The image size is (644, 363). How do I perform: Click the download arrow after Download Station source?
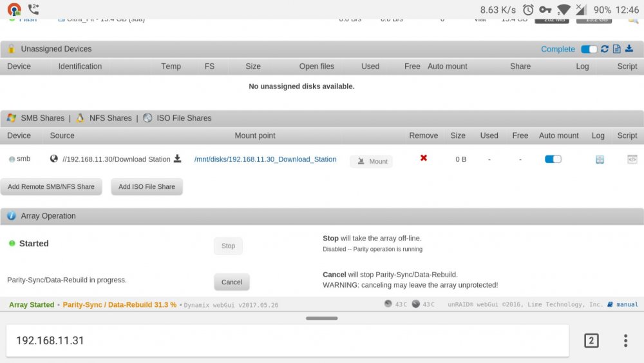[x=178, y=158]
